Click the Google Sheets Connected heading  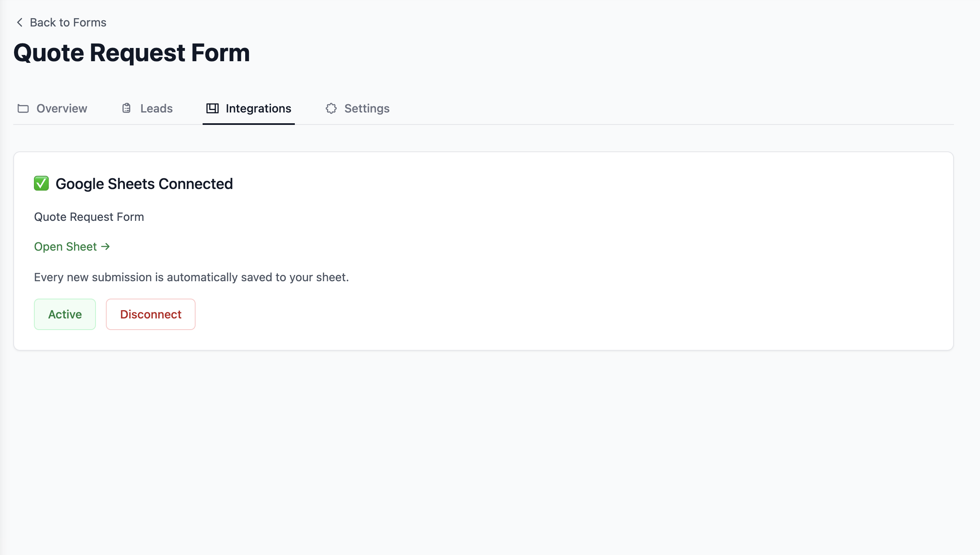click(144, 184)
